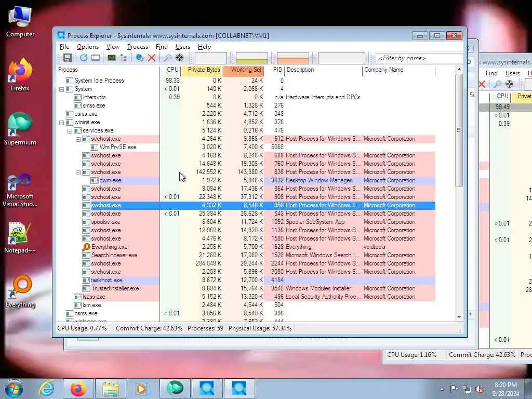Click the lower pane view toolbar icon
Viewport: 532px width, 399px height.
click(96, 58)
